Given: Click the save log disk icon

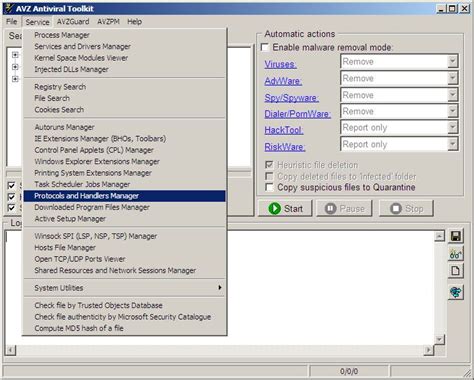Looking at the screenshot, I should click(x=456, y=236).
